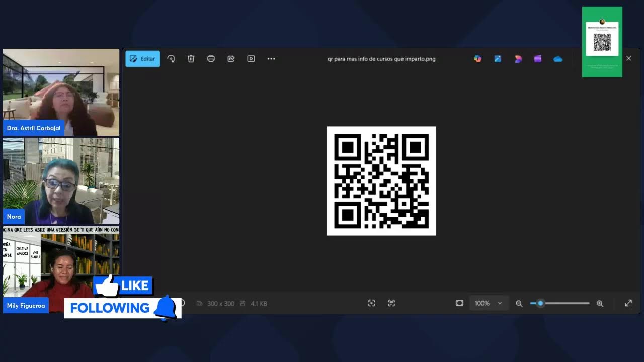Toggle the fit-to-window icon

click(459, 303)
